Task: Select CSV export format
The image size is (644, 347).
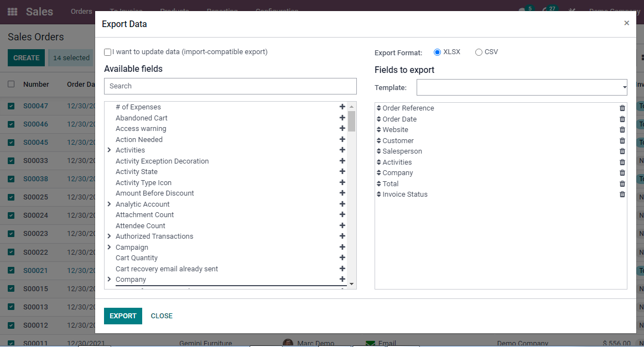Action: coord(479,52)
